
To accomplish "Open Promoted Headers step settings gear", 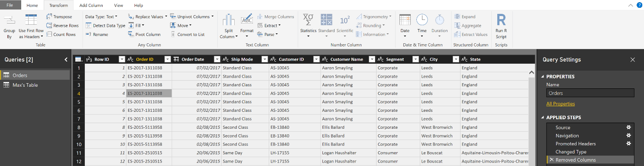I will (x=629, y=143).
